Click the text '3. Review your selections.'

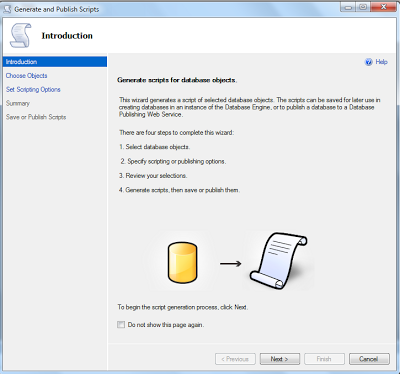click(x=153, y=176)
